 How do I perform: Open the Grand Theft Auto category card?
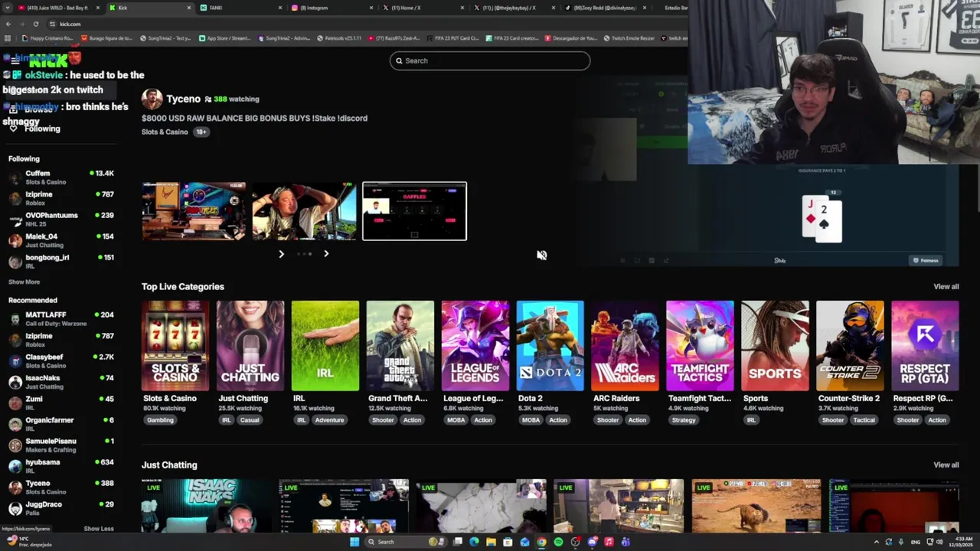pyautogui.click(x=400, y=346)
